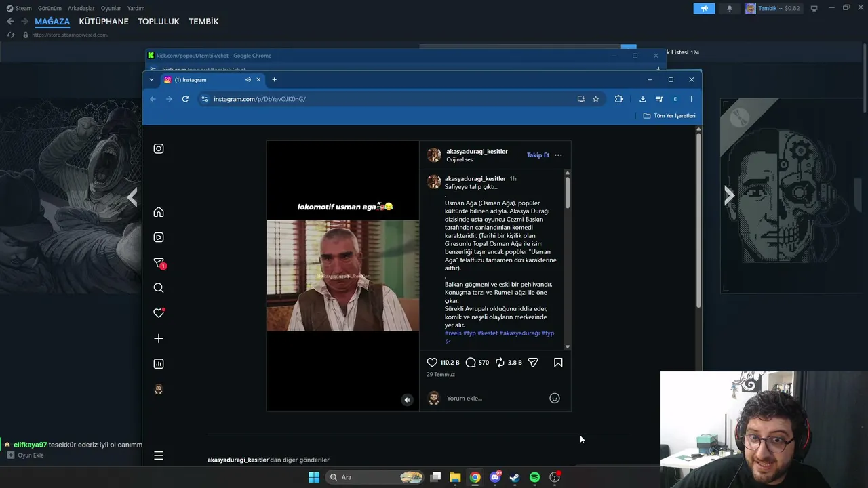Open Yardım menu in Steam
Viewport: 868px width, 488px height.
click(x=136, y=8)
